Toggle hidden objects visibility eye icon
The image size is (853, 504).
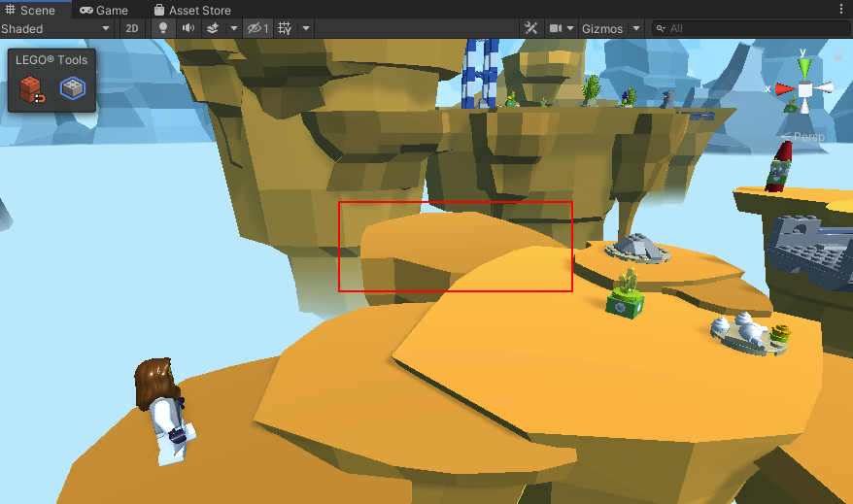256,28
